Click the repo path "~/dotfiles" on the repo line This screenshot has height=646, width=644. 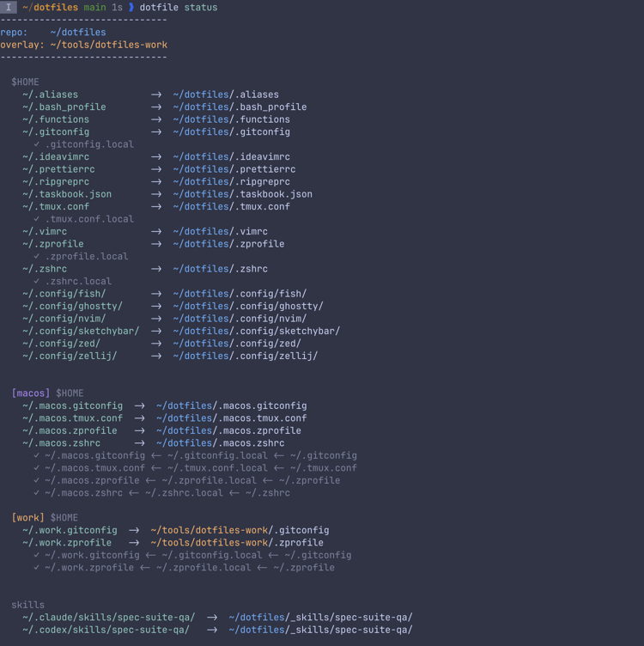click(x=78, y=32)
